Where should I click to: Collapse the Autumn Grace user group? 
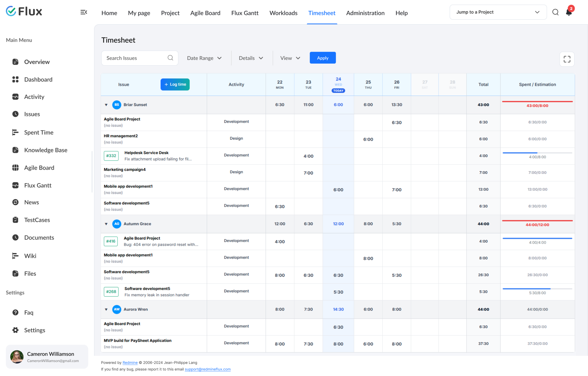point(106,224)
